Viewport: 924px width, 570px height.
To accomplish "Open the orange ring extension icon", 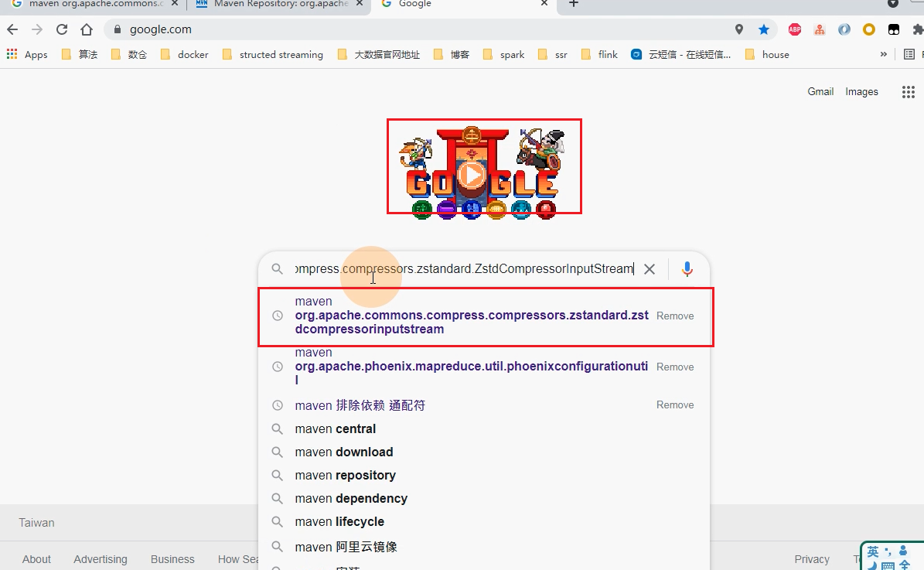I will coord(868,29).
